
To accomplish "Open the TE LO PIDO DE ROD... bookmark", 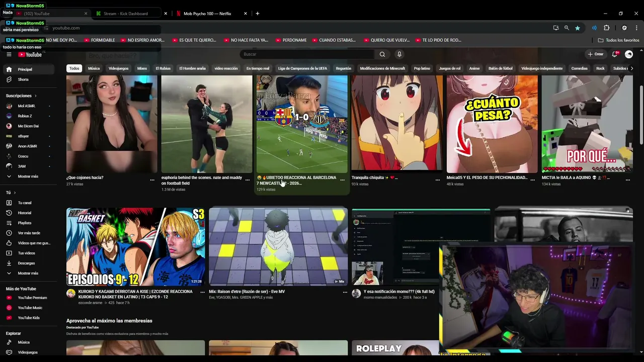I will click(x=438, y=40).
